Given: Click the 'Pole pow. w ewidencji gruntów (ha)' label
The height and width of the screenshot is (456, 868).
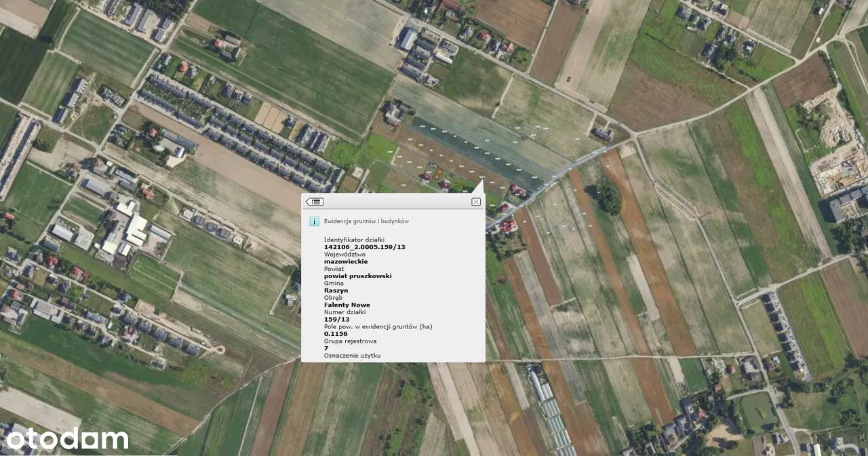Looking at the screenshot, I should 378,326.
